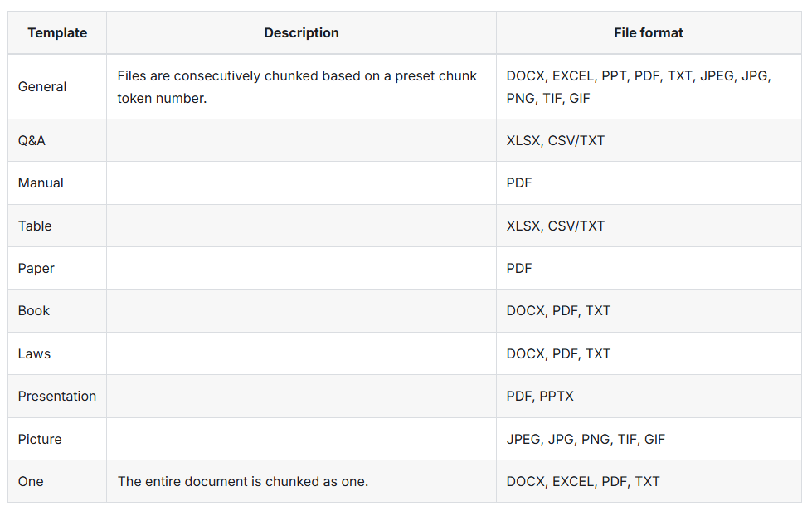Select the Manual template row label
The width and height of the screenshot is (812, 516).
(x=41, y=183)
